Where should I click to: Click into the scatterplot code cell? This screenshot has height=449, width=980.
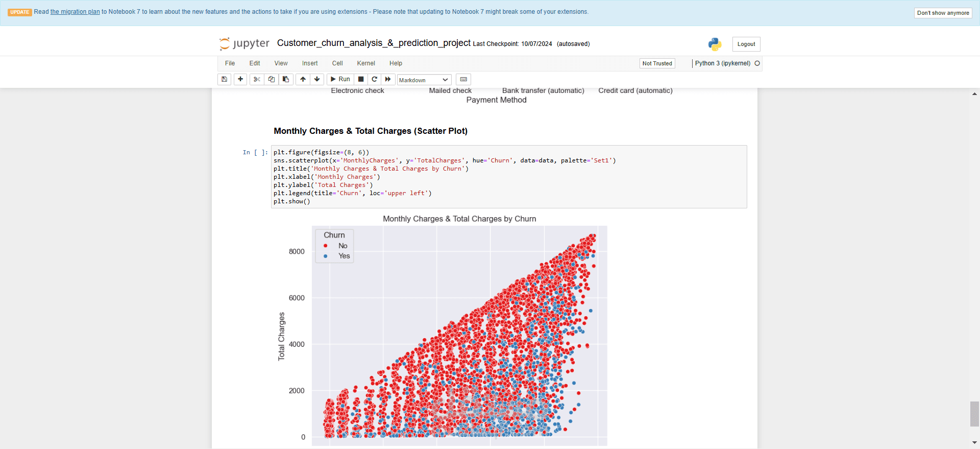point(509,177)
